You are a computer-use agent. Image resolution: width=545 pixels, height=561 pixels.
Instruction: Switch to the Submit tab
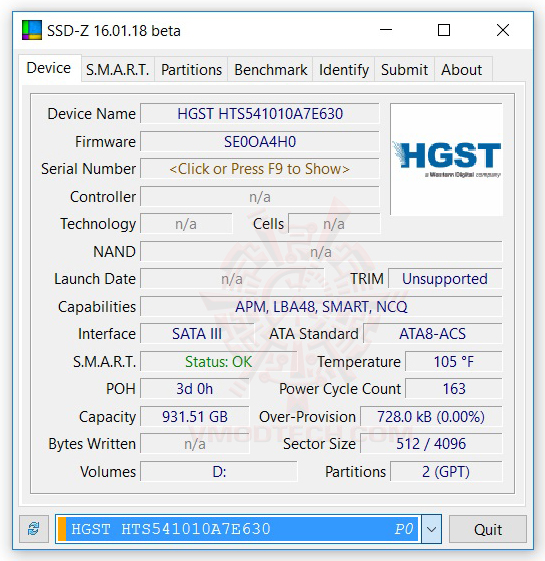click(405, 69)
